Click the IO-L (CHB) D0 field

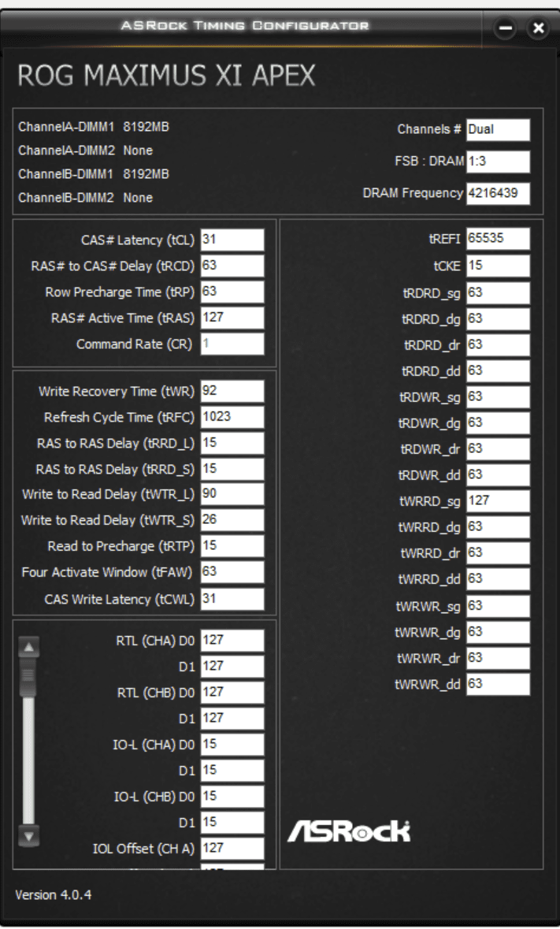point(232,797)
